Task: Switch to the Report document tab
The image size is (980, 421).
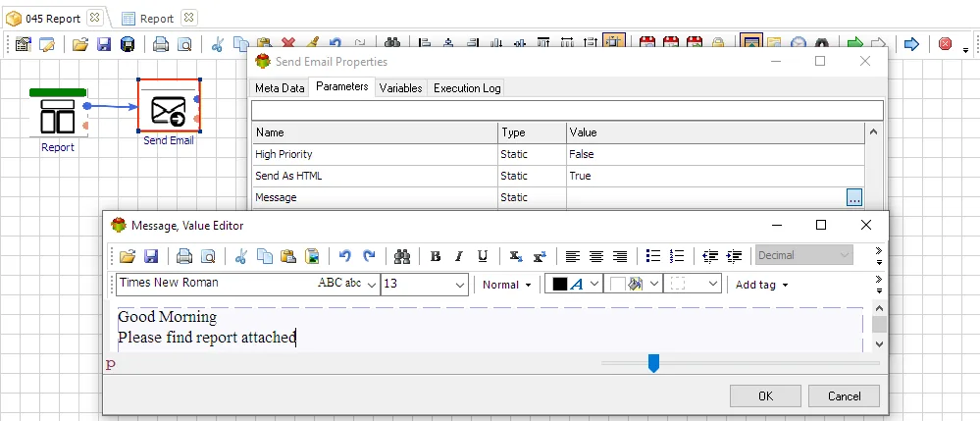Action: [156, 19]
